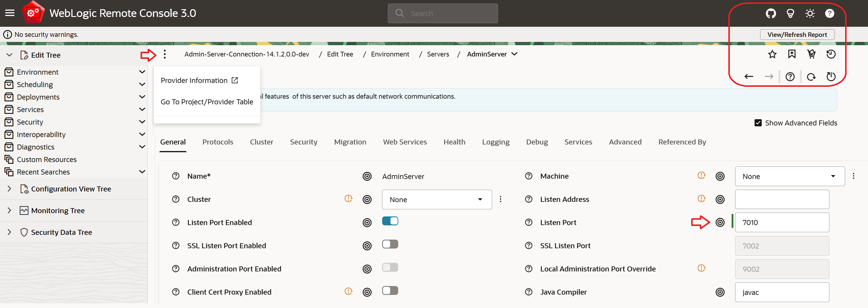
Task: Click the lightbulb tips icon
Action: 790,13
